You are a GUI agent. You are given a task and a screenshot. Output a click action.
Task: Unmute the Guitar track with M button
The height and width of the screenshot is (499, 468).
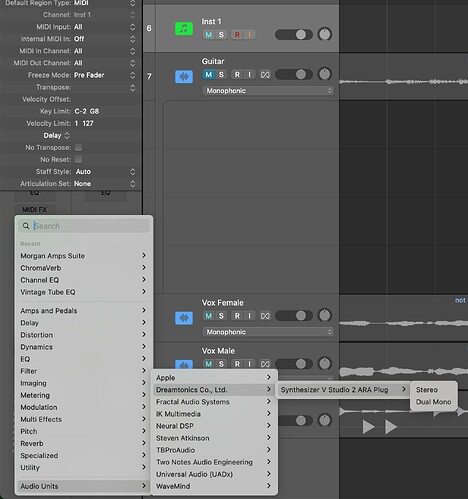click(x=209, y=75)
